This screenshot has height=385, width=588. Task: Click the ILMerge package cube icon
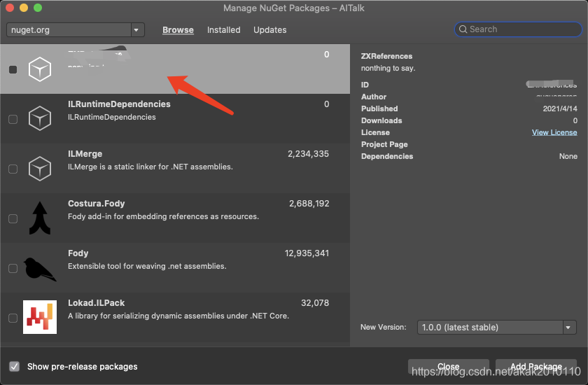(x=40, y=168)
